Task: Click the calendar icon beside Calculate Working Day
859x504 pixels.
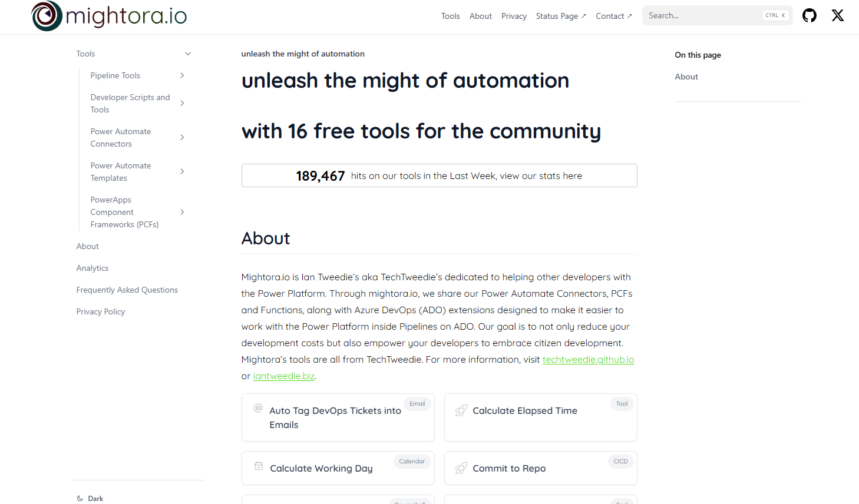Action: click(x=259, y=466)
